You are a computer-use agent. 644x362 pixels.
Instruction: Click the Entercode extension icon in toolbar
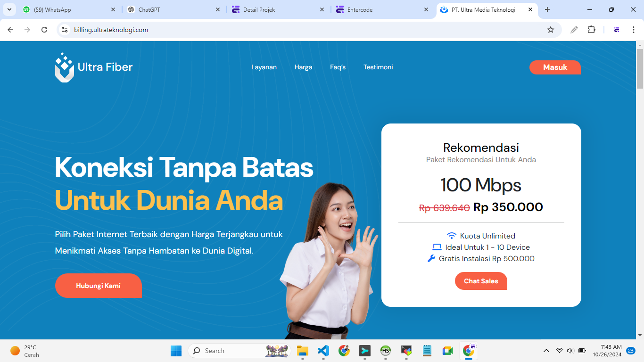617,30
